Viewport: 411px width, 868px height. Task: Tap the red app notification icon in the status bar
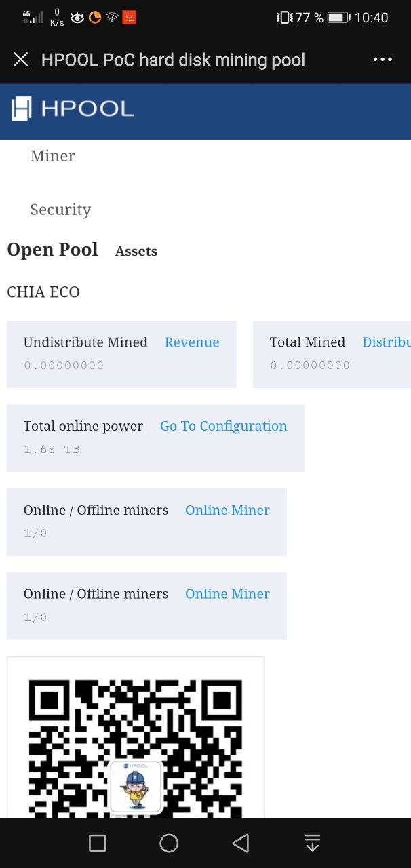[129, 18]
